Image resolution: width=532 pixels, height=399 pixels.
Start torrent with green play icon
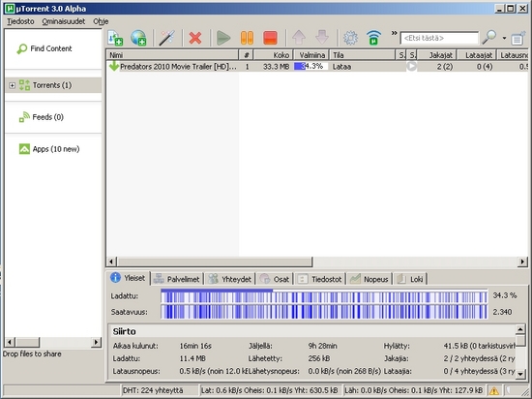pos(223,38)
